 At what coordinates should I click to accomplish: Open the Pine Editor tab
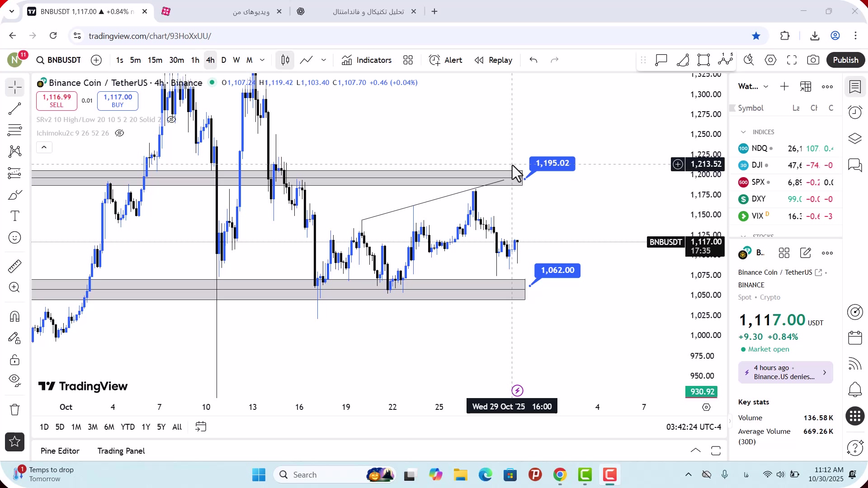coord(60,451)
